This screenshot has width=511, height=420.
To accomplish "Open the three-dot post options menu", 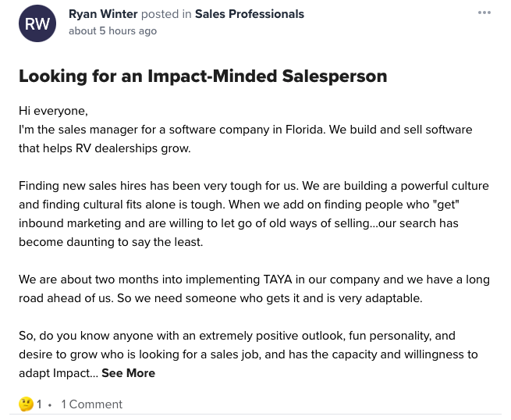I will click(x=484, y=13).
